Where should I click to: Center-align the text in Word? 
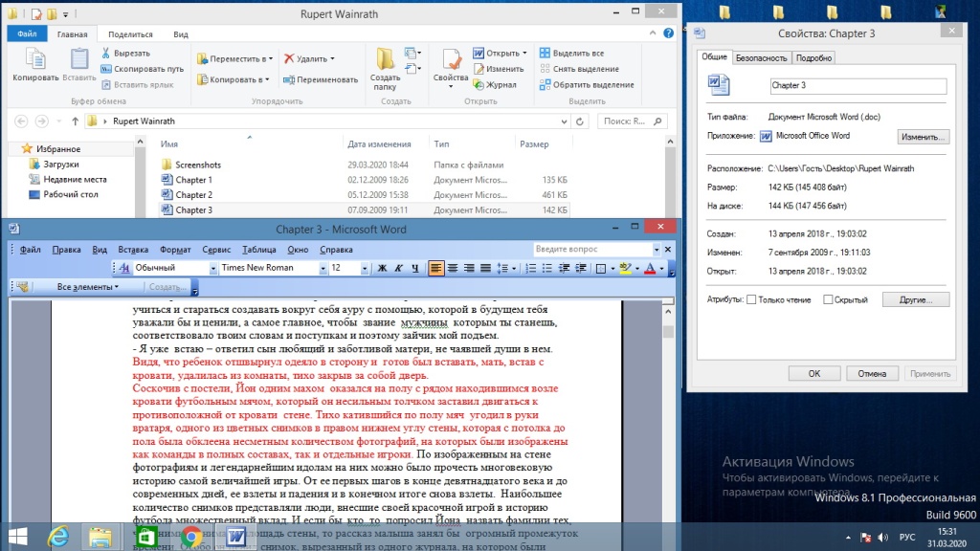(x=453, y=268)
